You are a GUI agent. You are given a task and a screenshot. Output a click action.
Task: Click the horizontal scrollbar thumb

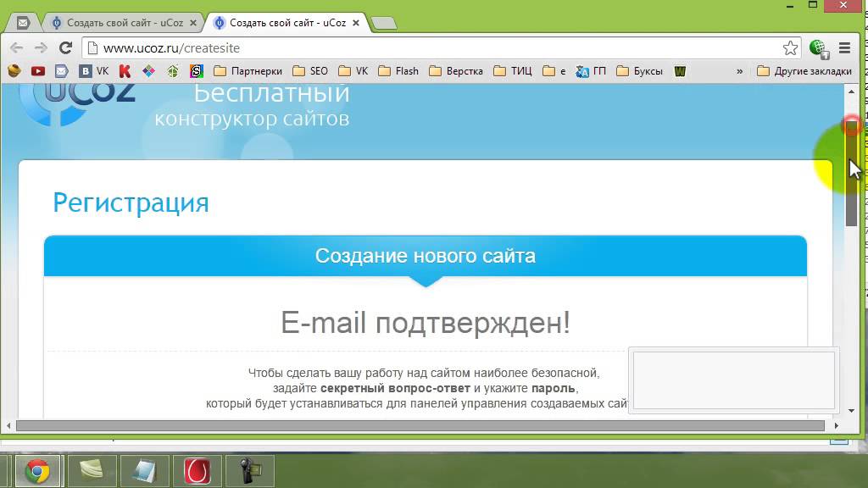coord(420,425)
